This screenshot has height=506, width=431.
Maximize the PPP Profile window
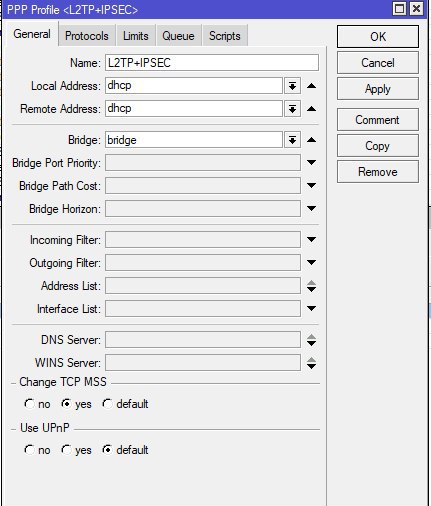point(399,8)
